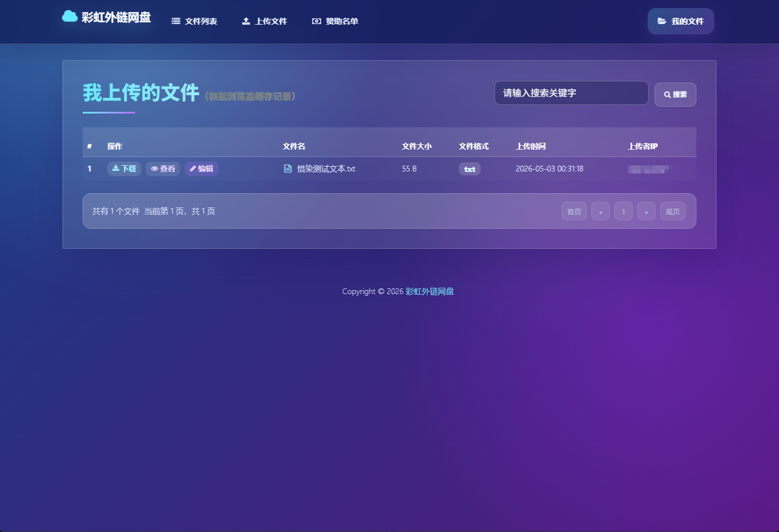Open the 上传文件 menu item

264,21
